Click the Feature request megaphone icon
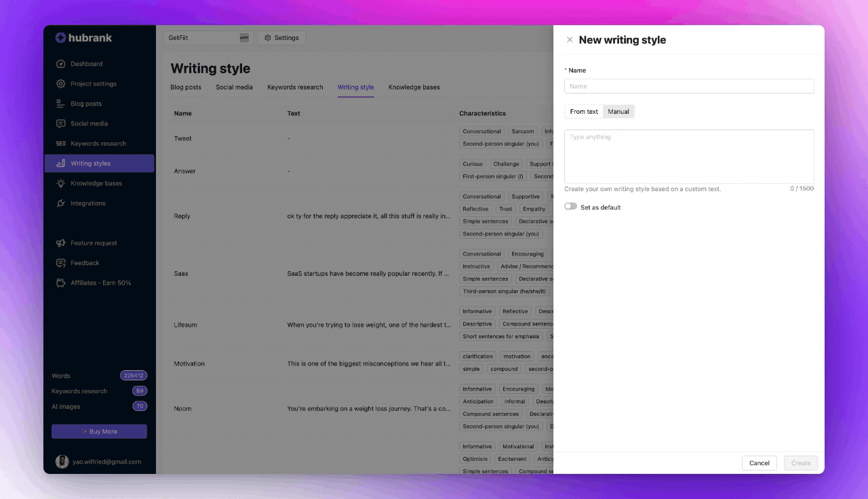Image resolution: width=868 pixels, height=499 pixels. click(x=61, y=243)
